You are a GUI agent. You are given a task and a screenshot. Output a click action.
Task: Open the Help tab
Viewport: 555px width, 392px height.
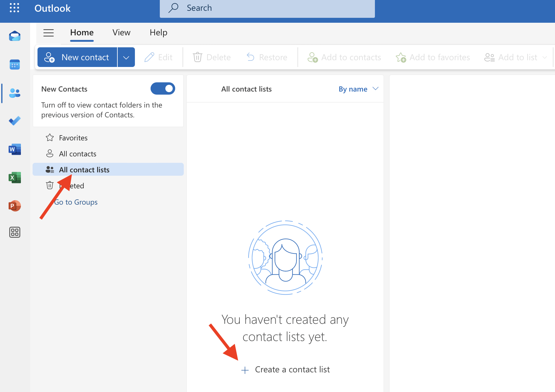pos(158,33)
